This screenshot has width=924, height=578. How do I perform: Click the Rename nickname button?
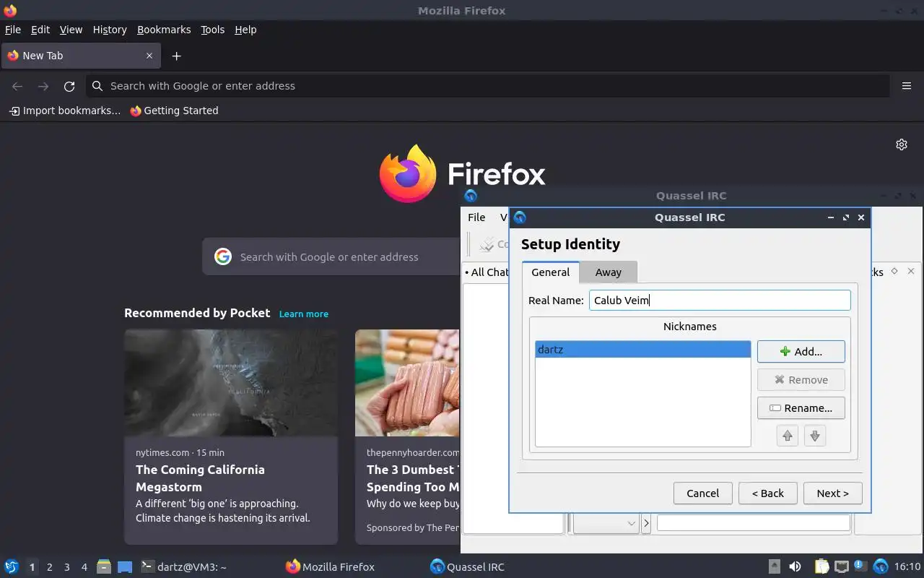(x=801, y=408)
